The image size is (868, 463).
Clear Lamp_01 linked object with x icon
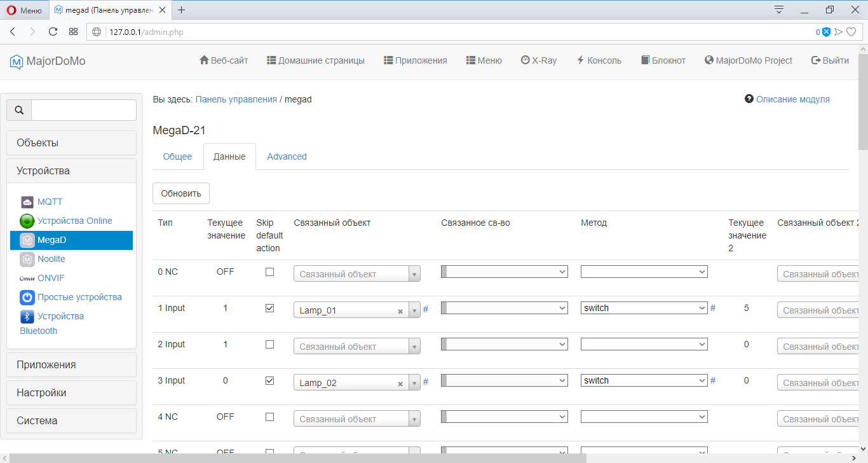coord(400,312)
